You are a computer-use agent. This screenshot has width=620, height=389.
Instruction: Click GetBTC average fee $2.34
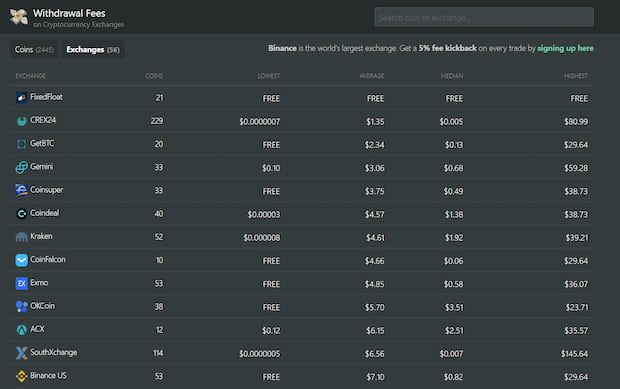pyautogui.click(x=374, y=145)
